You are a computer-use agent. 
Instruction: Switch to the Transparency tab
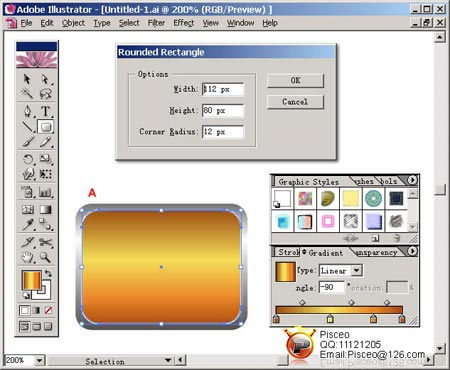pyautogui.click(x=377, y=253)
